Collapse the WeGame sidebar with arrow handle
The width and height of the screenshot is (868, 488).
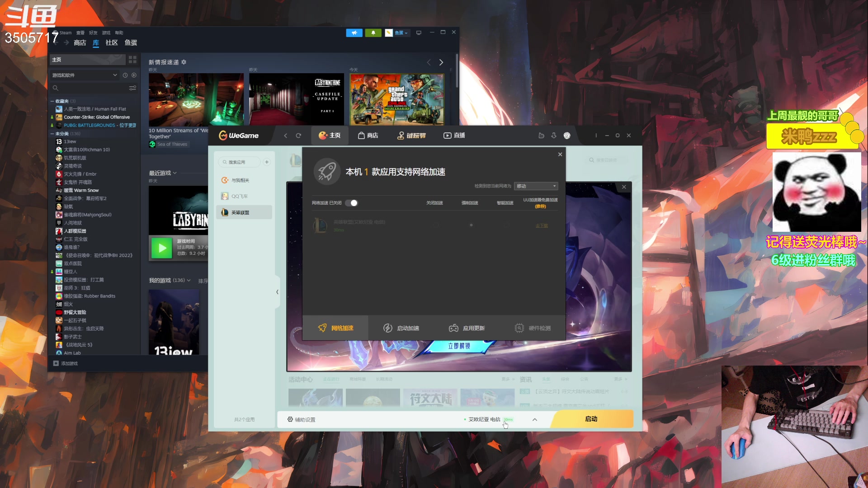[x=277, y=292]
